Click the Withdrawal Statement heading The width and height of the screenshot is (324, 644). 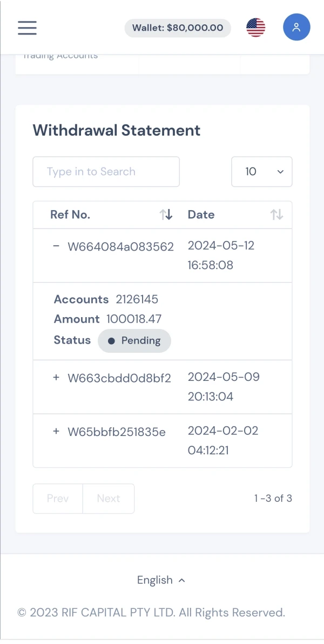coord(117,130)
